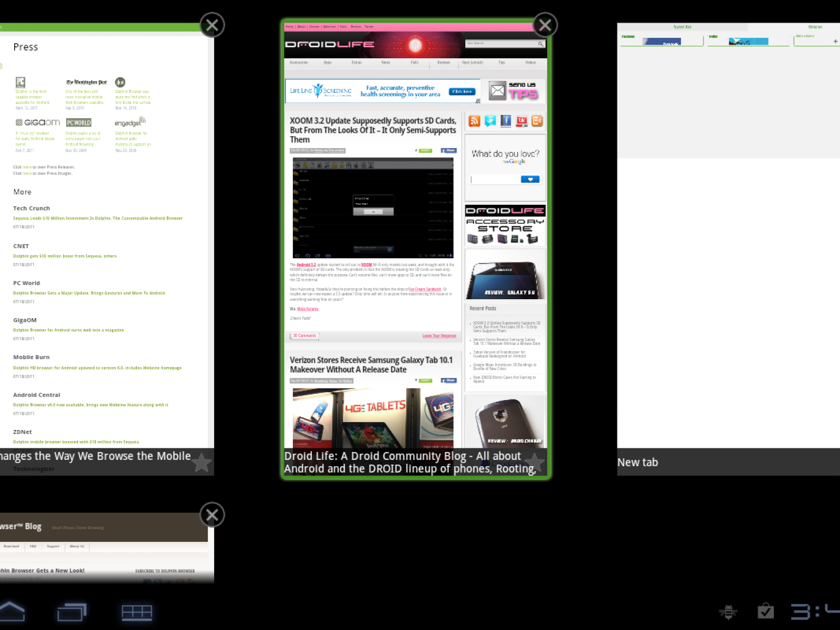Select the New tab title label

click(x=637, y=462)
